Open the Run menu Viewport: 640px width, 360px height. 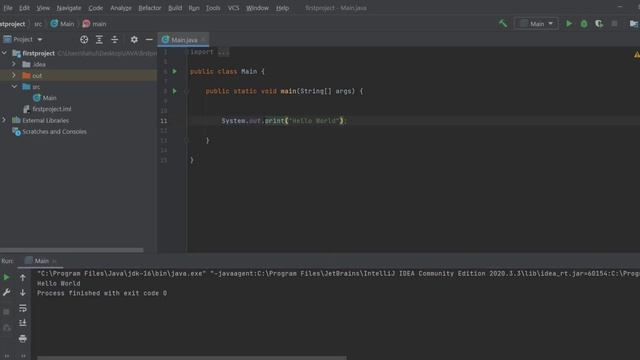(194, 8)
